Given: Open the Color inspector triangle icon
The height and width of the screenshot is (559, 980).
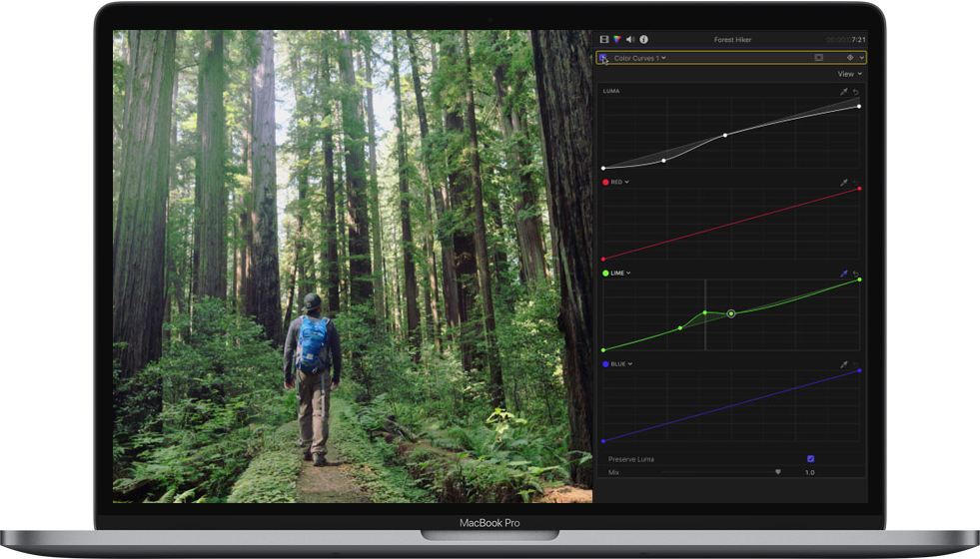Looking at the screenshot, I should [617, 39].
